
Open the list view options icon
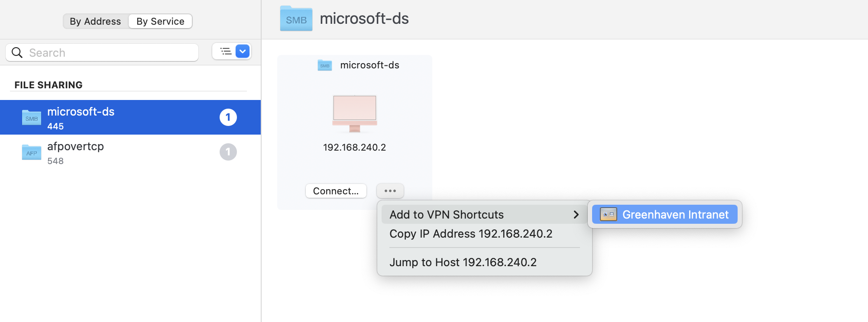[226, 51]
